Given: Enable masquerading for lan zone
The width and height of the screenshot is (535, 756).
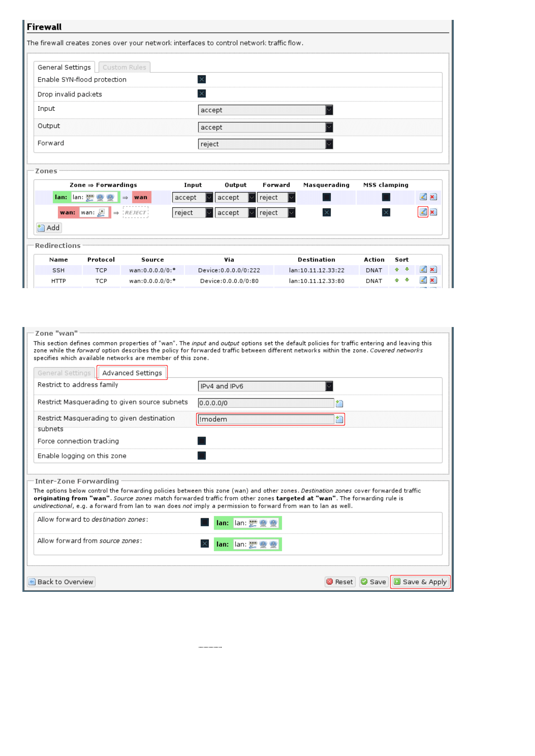Looking at the screenshot, I should 326,197.
